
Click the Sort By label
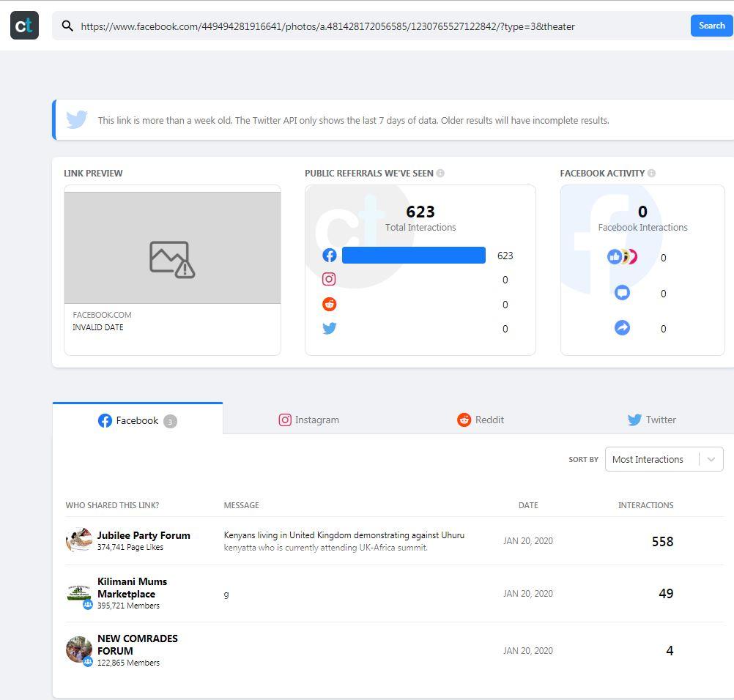pyautogui.click(x=583, y=460)
